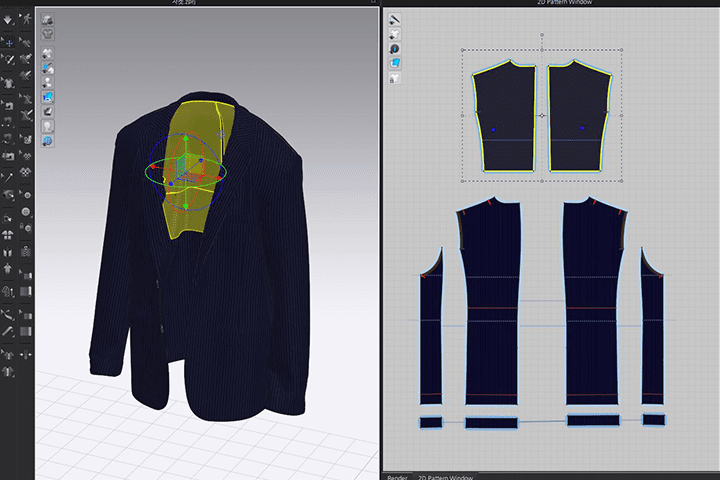The width and height of the screenshot is (720, 480).
Task: Toggle 2D pattern shirt visibility icon
Action: 394,34
